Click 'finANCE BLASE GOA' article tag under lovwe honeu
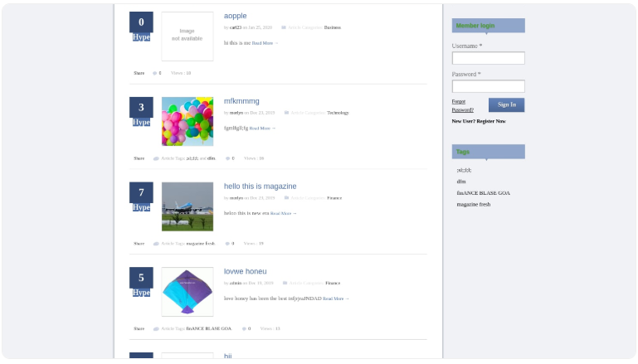638x364 pixels. 209,328
